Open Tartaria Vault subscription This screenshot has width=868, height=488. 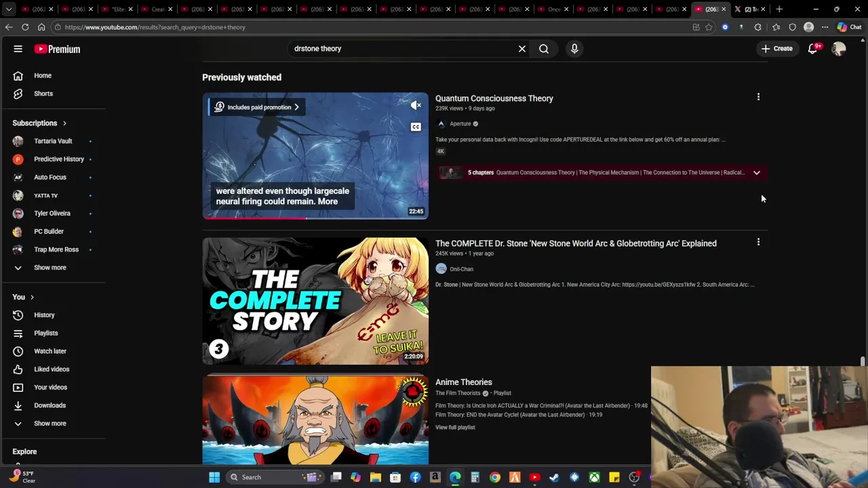point(53,141)
